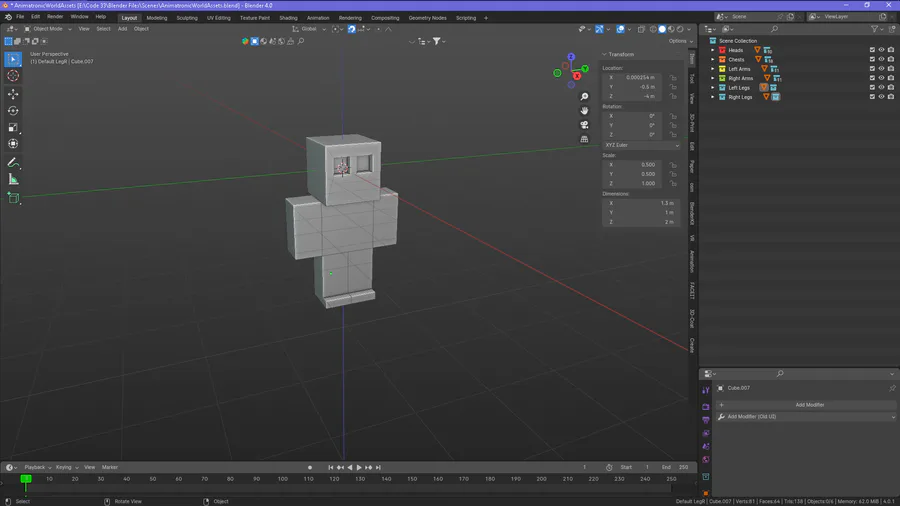The height and width of the screenshot is (506, 900).
Task: Click the search icon in the Outliner header
Action: 774,29
